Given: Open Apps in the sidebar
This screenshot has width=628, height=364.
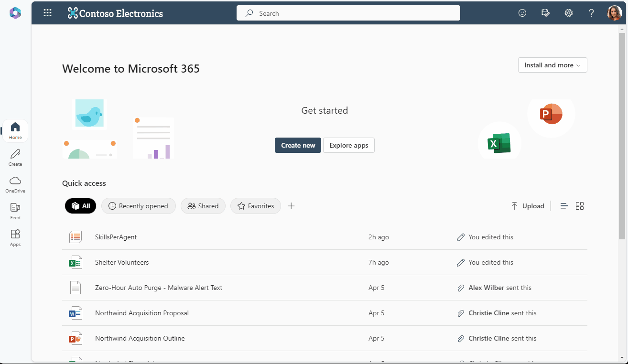Looking at the screenshot, I should coord(15,238).
